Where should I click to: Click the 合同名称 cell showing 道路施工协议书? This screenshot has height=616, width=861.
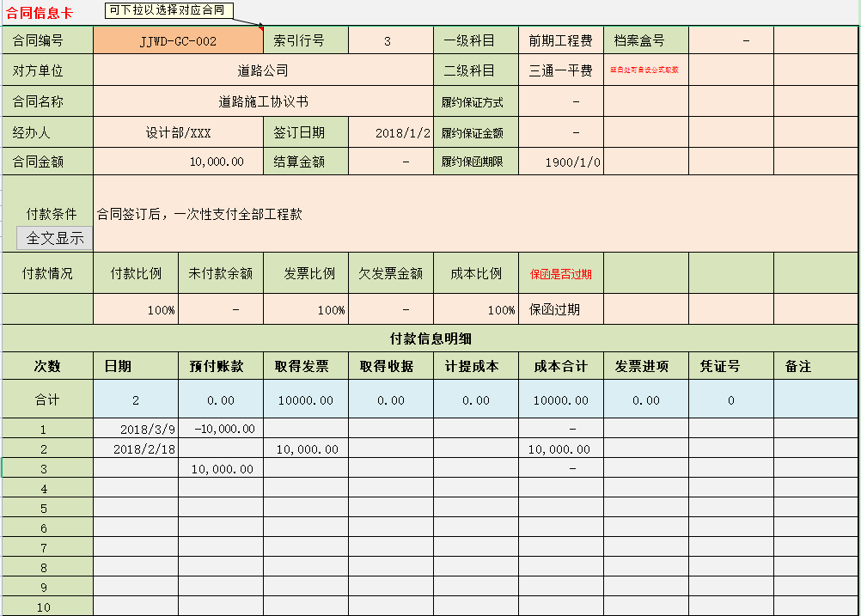click(262, 101)
